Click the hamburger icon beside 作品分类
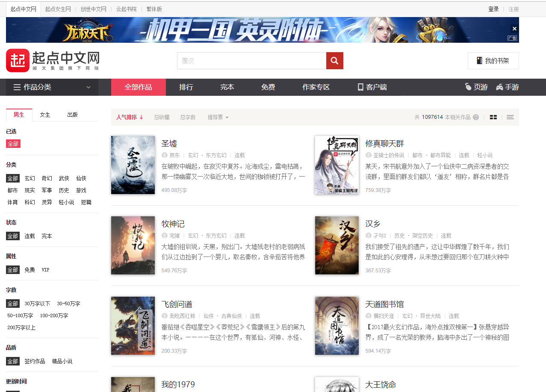The image size is (546, 392). click(x=17, y=87)
